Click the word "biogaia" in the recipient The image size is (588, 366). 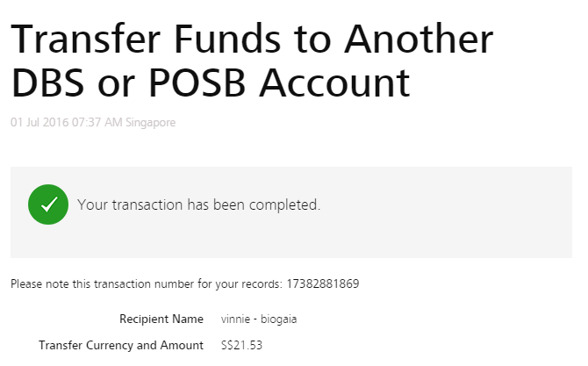pos(278,319)
